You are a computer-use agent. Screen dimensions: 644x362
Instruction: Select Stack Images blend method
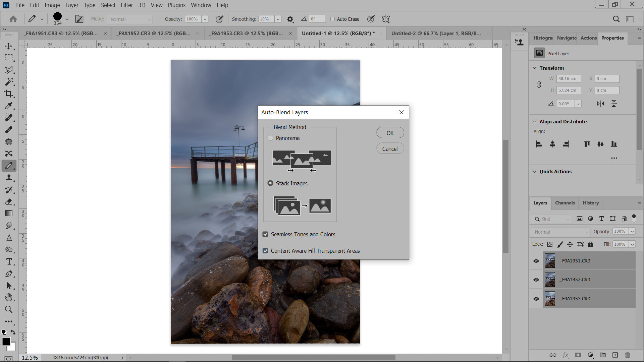point(270,183)
